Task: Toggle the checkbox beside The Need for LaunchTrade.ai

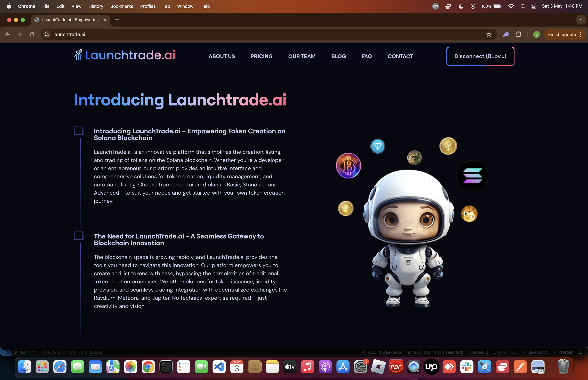Action: (x=78, y=235)
